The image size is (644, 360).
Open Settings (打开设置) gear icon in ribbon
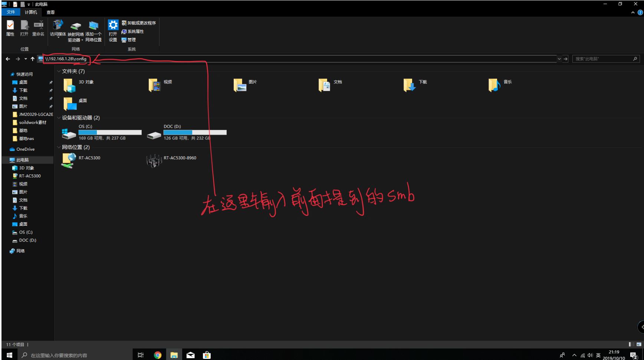[x=113, y=28]
